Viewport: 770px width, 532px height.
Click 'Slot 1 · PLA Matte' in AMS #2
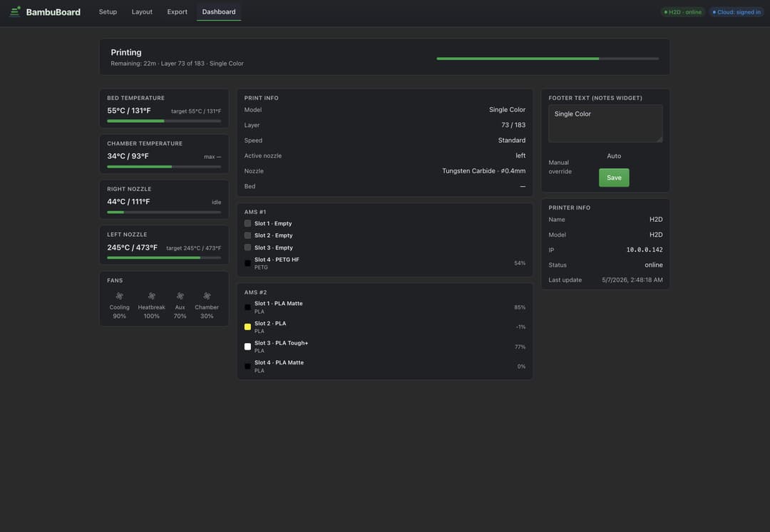(279, 304)
